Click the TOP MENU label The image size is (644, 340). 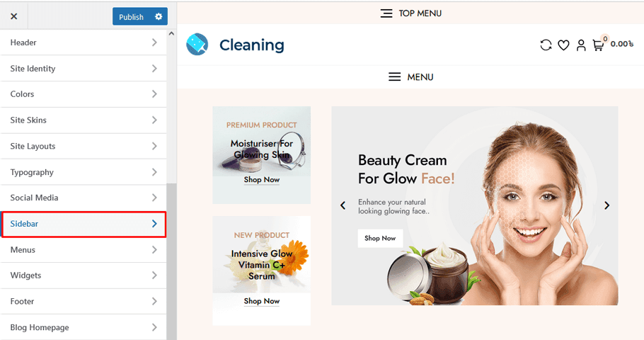point(420,13)
